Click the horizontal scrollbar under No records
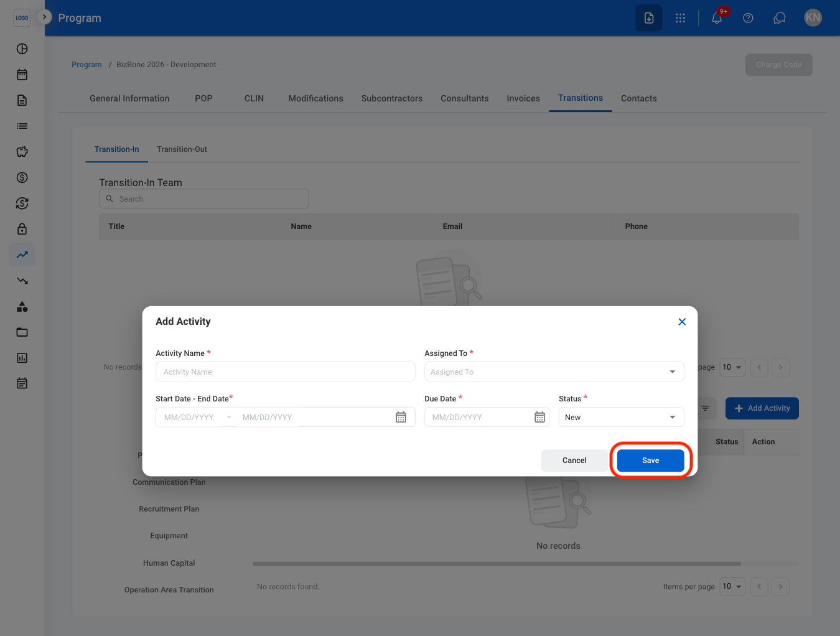840x636 pixels. tap(497, 564)
